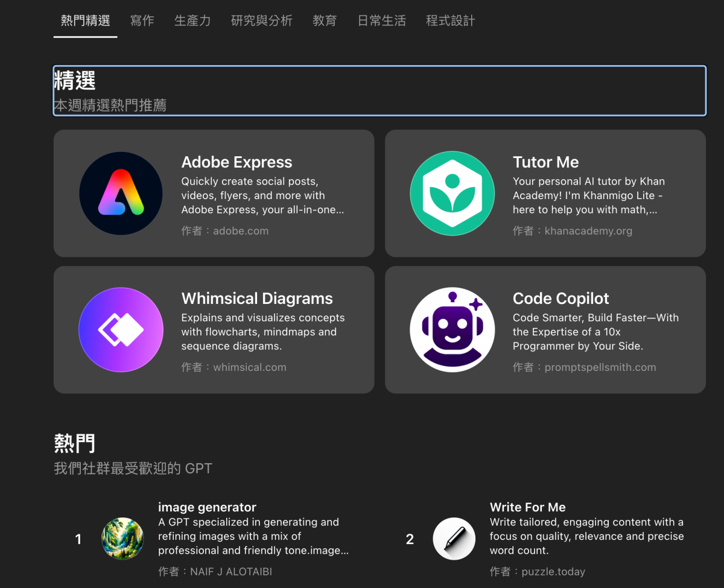
Task: Click the Adobe Express rainbow logo icon
Action: coord(121,193)
